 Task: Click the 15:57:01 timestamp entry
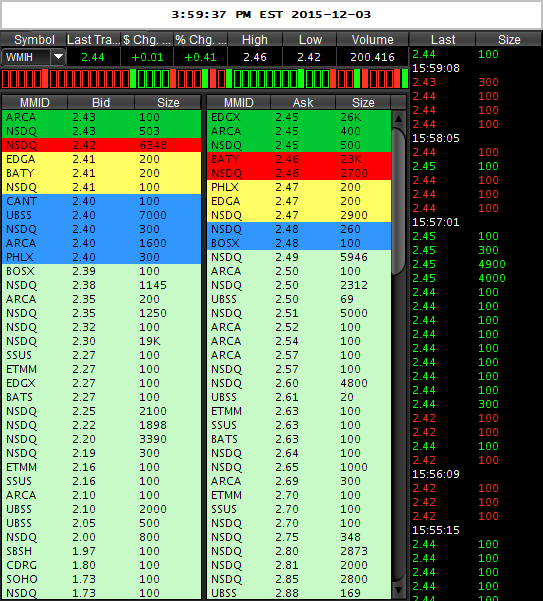point(436,222)
